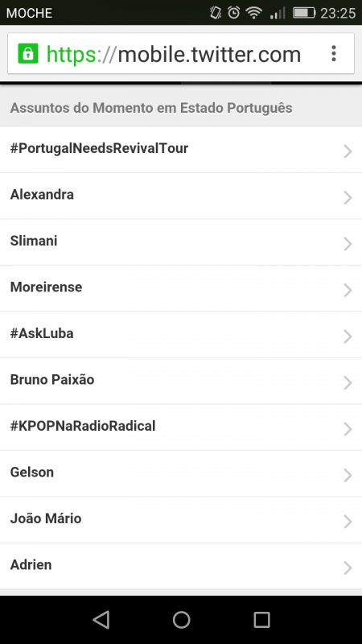362x644 pixels.
Task: Open the Moreirense trending topic
Action: point(181,288)
